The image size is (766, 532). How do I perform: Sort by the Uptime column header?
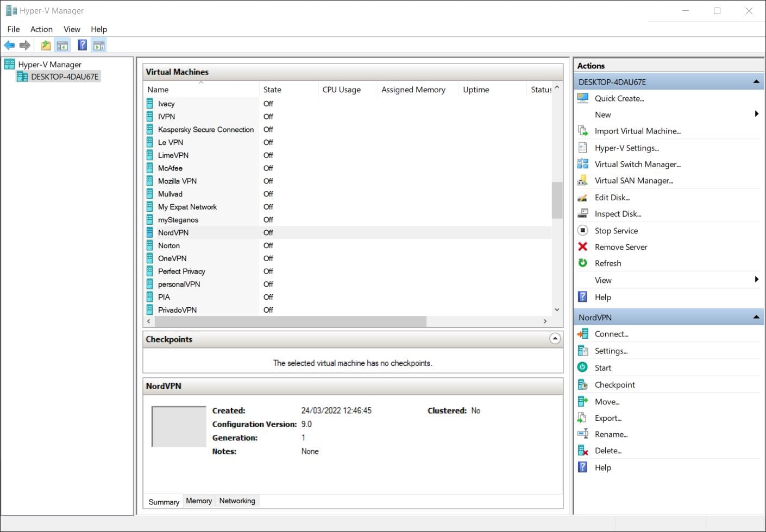[492, 90]
